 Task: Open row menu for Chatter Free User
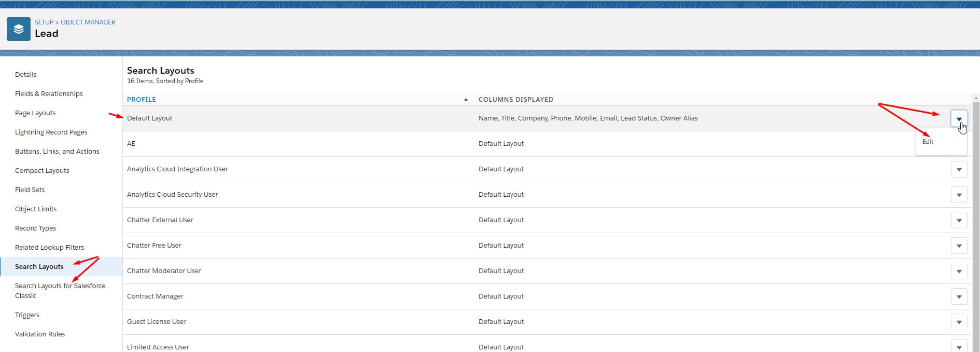tap(959, 246)
